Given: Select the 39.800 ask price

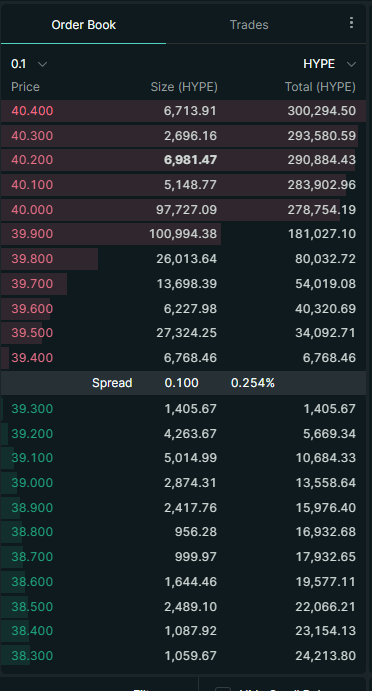Looking at the screenshot, I should pos(32,259).
